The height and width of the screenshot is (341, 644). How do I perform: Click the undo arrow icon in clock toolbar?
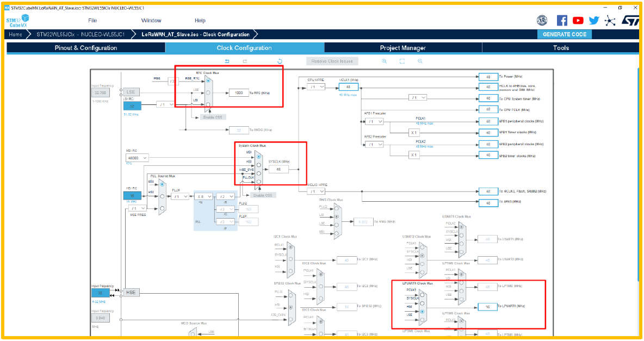pyautogui.click(x=227, y=61)
